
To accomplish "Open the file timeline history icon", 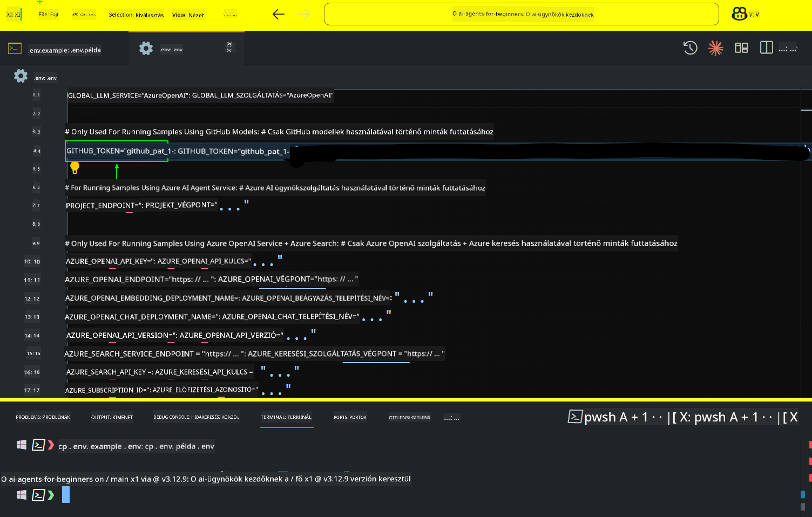I will (x=690, y=48).
